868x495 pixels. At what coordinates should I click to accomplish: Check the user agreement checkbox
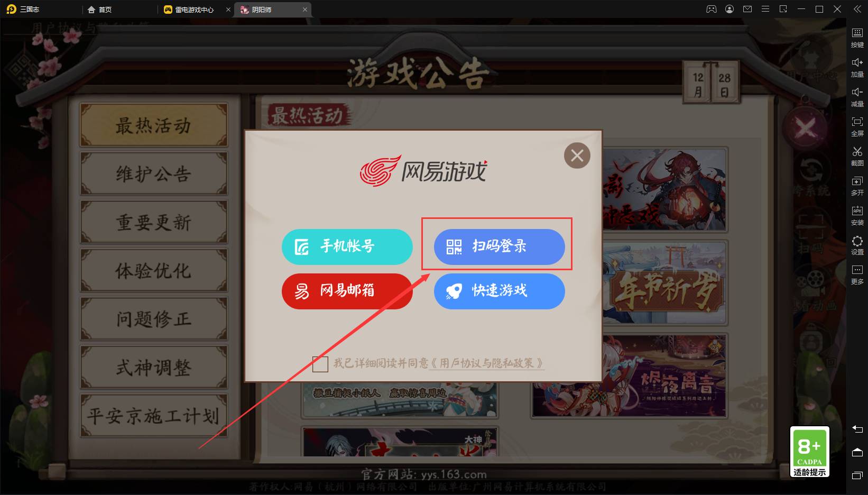320,364
